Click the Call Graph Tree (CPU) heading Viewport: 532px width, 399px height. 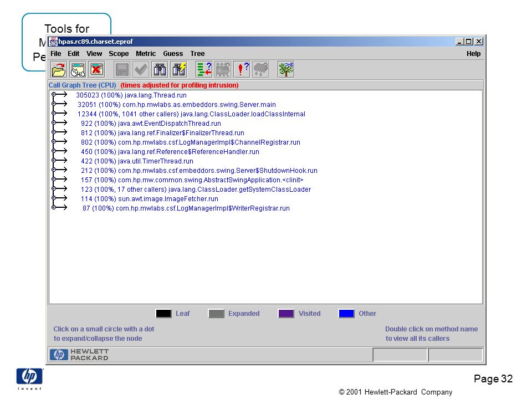point(83,85)
